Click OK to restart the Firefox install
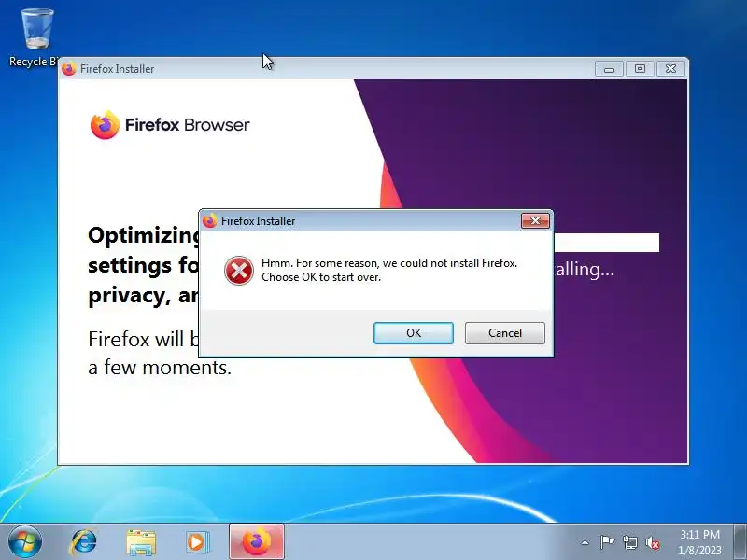 click(414, 333)
